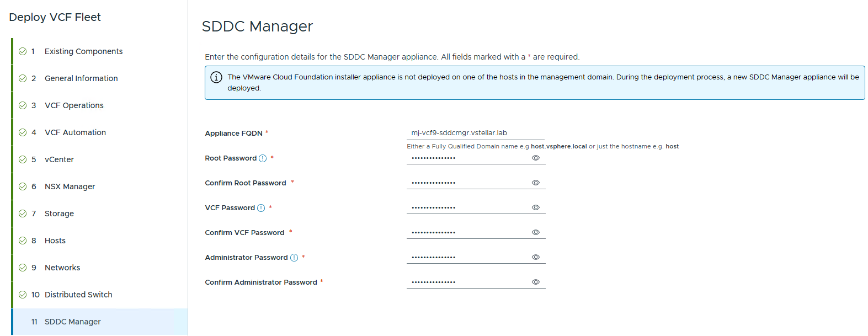Click the checkmark icon beside Existing Components
Image resolution: width=868 pixels, height=336 pixels.
[23, 51]
